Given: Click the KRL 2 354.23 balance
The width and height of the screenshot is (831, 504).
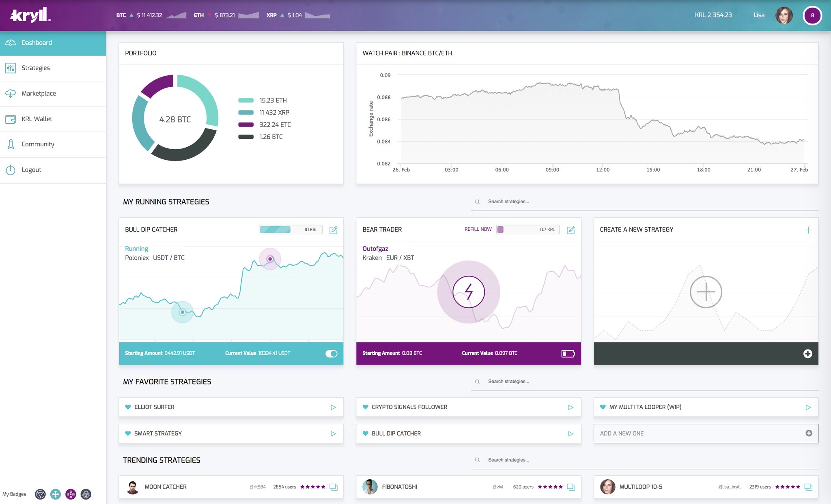Looking at the screenshot, I should [713, 15].
